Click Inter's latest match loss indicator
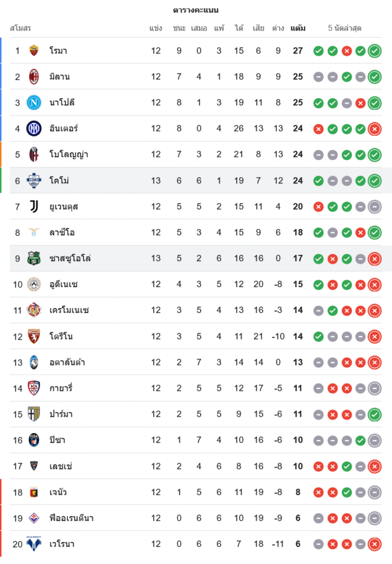The image size is (392, 564). click(375, 129)
